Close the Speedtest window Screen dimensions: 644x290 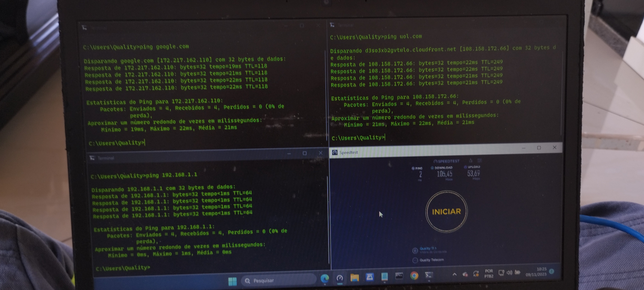click(555, 147)
